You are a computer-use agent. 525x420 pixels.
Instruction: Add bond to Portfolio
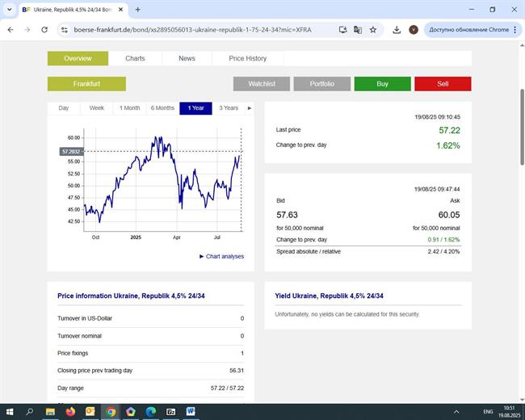coord(321,84)
